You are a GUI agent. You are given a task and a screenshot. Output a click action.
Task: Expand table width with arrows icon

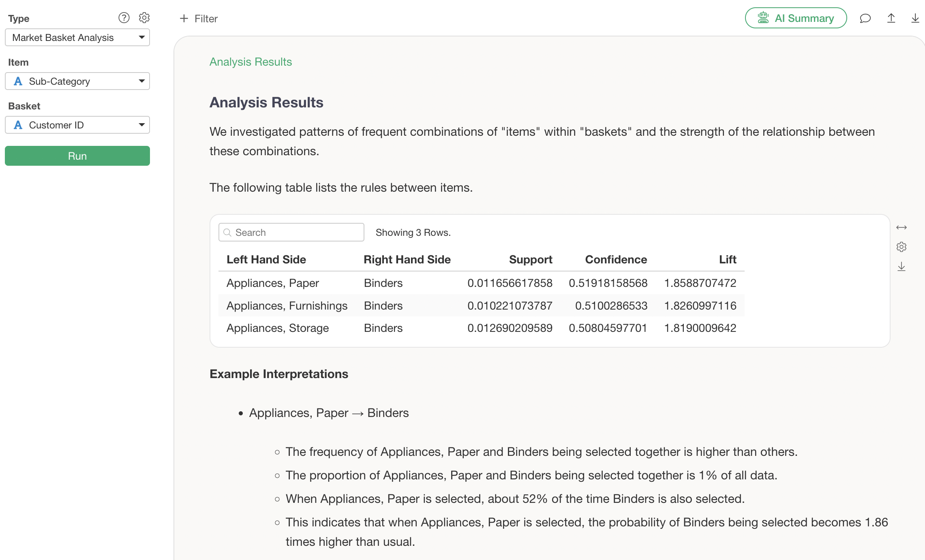pyautogui.click(x=901, y=227)
